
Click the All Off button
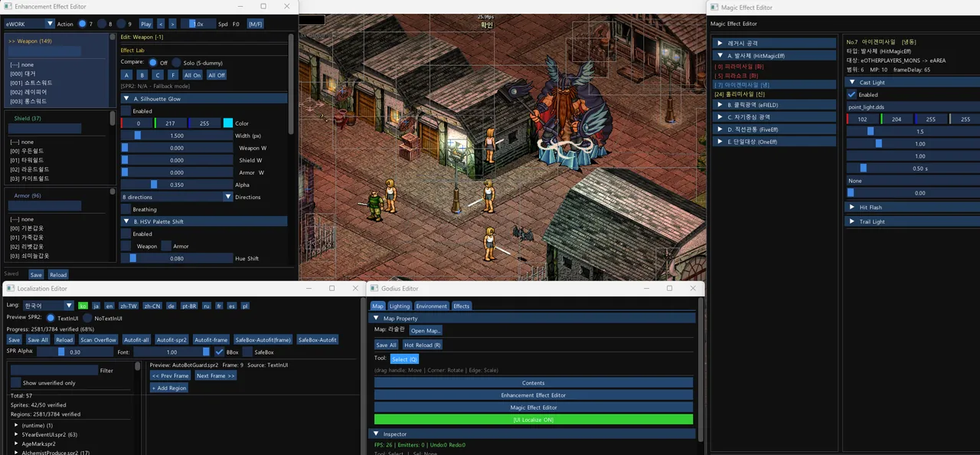pos(216,75)
